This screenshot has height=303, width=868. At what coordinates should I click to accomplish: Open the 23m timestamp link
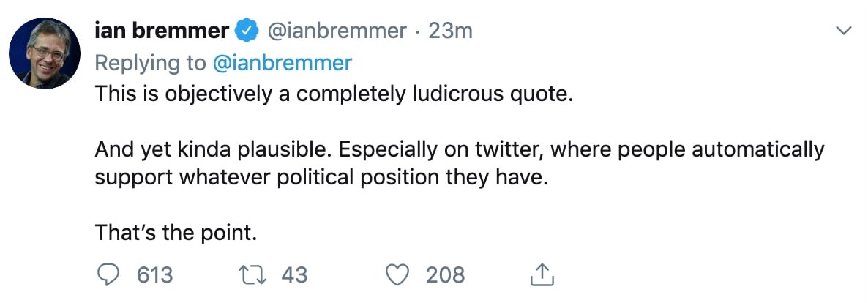click(449, 31)
